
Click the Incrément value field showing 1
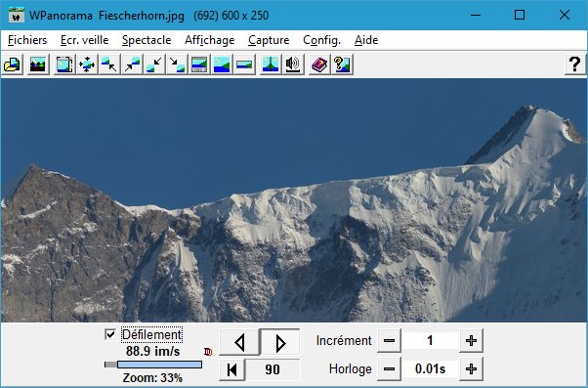coord(430,341)
